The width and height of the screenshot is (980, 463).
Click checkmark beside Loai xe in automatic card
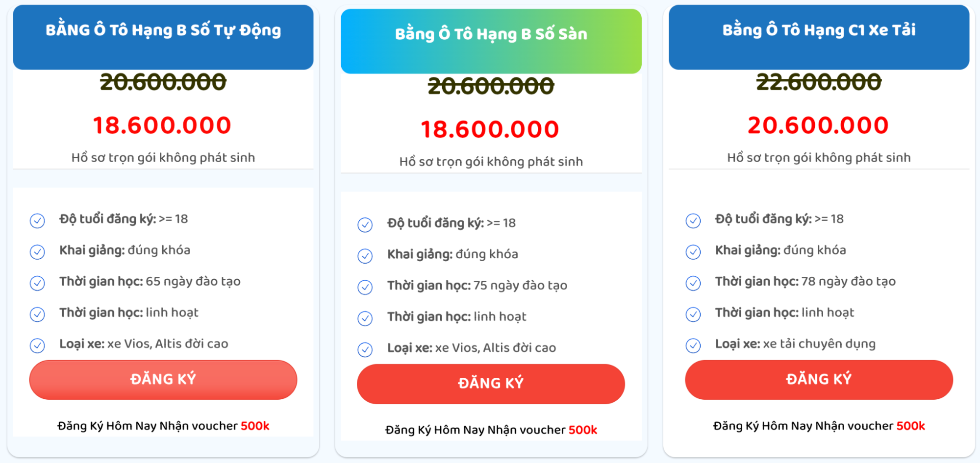tap(37, 345)
